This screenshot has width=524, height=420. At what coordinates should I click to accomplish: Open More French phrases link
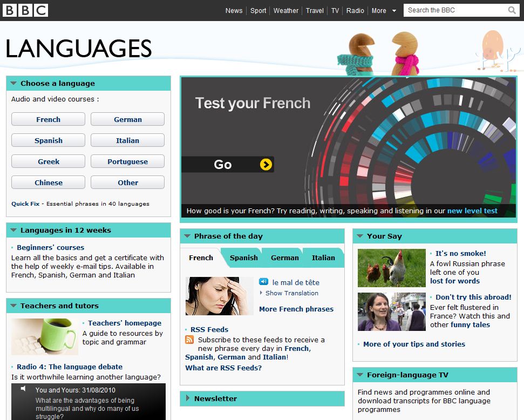(x=296, y=309)
